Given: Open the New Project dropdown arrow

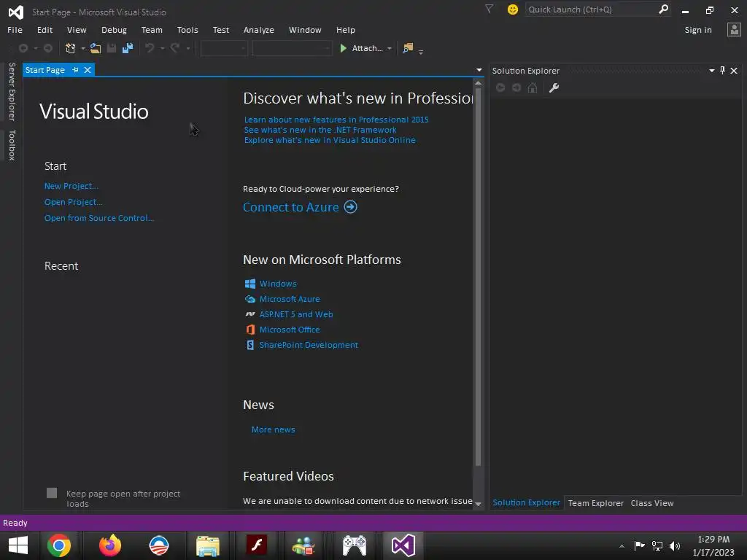Looking at the screenshot, I should pos(83,49).
